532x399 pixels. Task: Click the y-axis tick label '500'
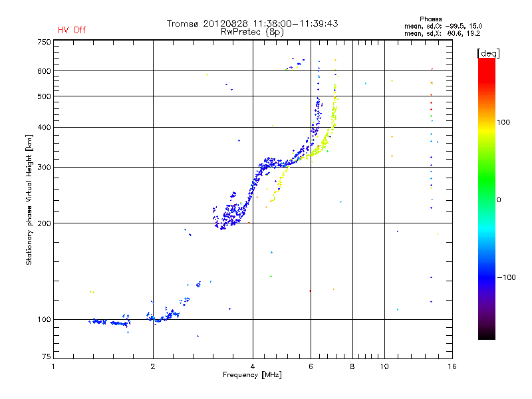(x=44, y=96)
